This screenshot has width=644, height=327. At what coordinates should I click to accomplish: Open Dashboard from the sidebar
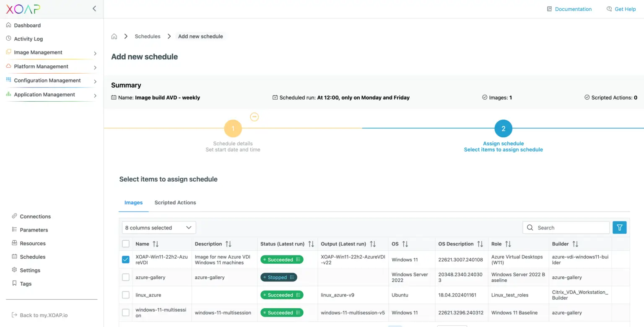[x=27, y=25]
